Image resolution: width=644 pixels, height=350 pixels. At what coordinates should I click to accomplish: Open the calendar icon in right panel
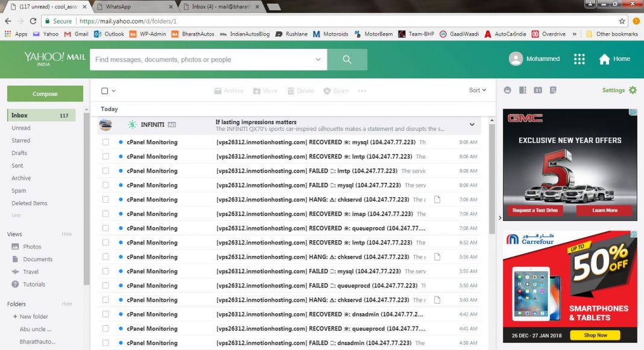[x=538, y=91]
